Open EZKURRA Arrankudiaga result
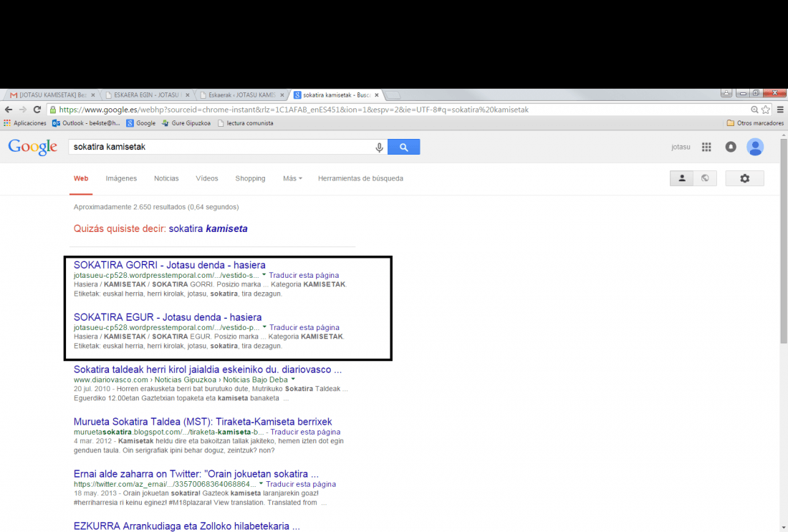 (x=186, y=526)
